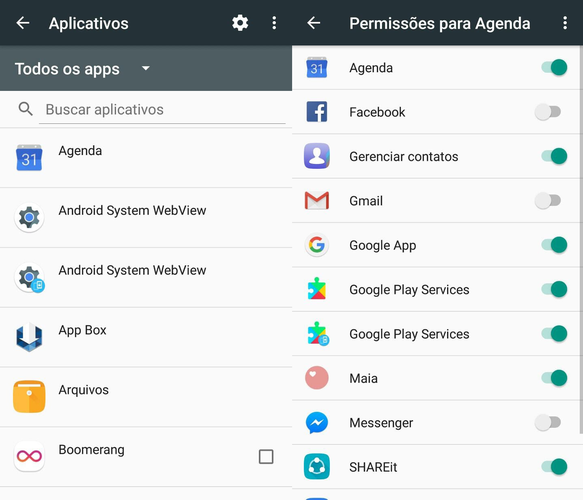Tap the Arquivos folder icon
This screenshot has height=500, width=583.
pos(29,396)
